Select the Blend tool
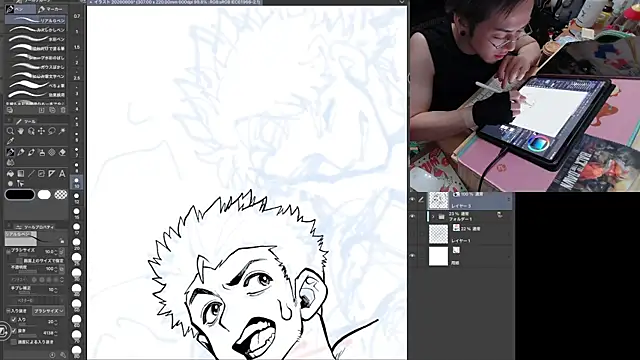The image size is (640, 360). pyautogui.click(x=10, y=162)
